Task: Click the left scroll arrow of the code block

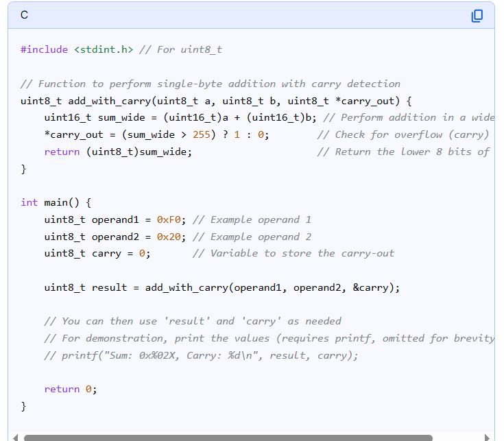Action: click(14, 437)
